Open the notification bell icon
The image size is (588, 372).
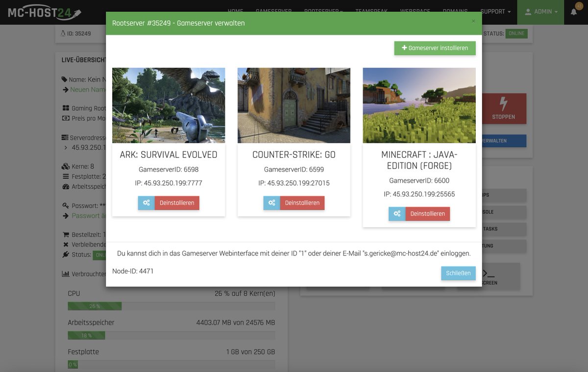click(574, 12)
